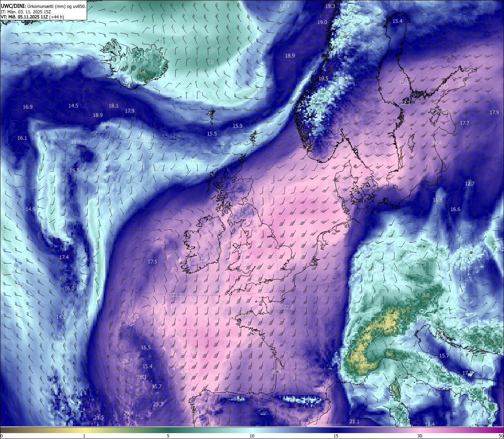Click the '18.1' value label
This screenshot has height=439, width=504.
tap(113, 106)
